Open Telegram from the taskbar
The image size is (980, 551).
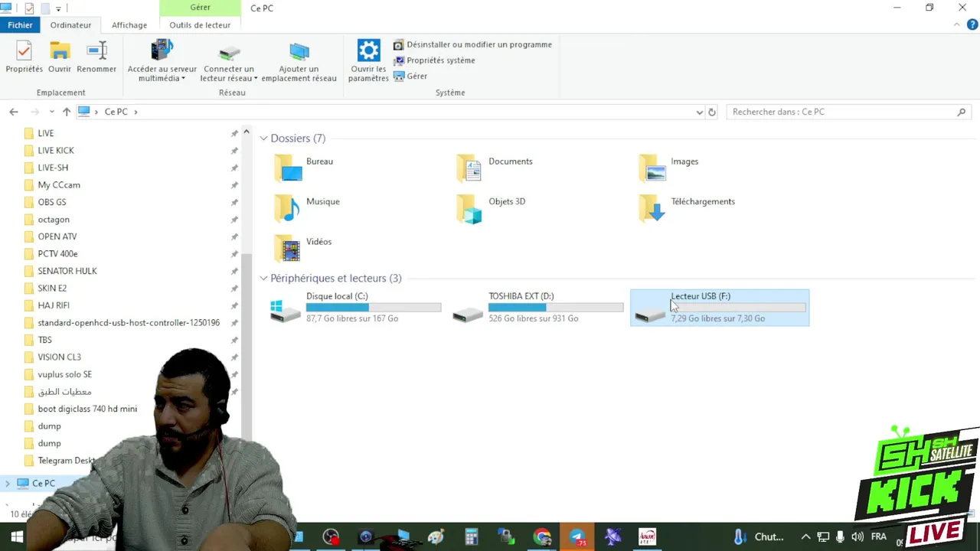577,537
